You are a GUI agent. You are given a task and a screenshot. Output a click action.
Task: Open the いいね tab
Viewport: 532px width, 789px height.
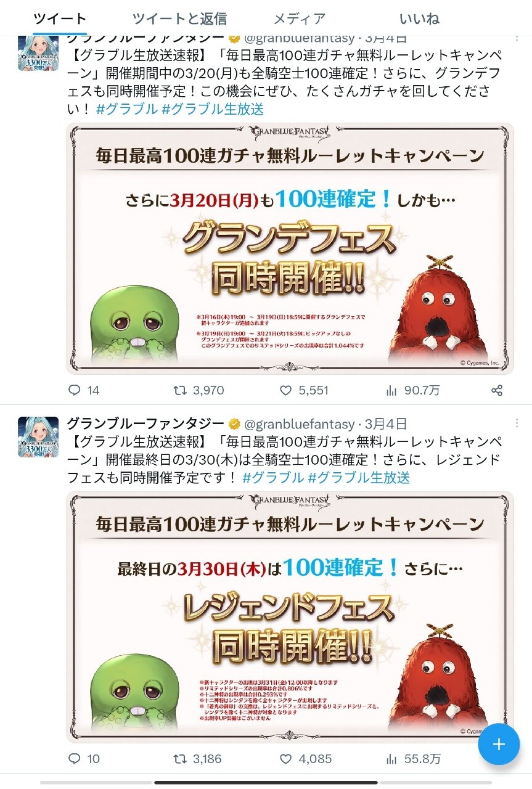(x=419, y=18)
